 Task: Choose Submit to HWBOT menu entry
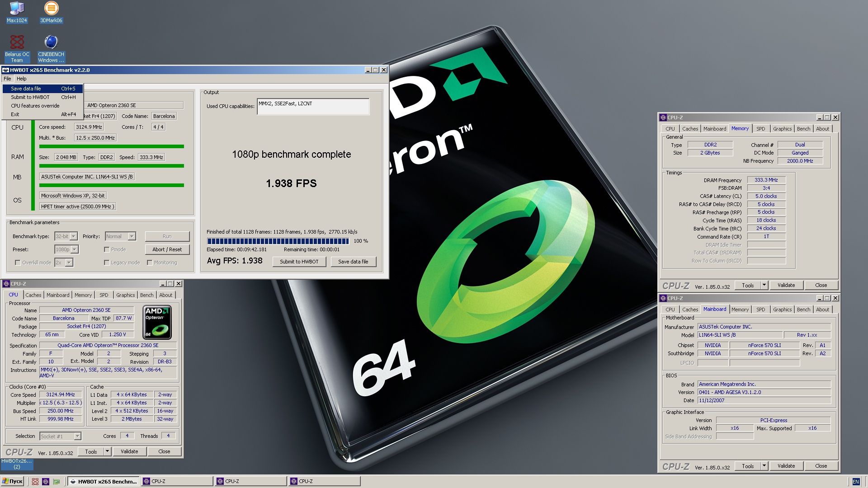click(x=43, y=97)
